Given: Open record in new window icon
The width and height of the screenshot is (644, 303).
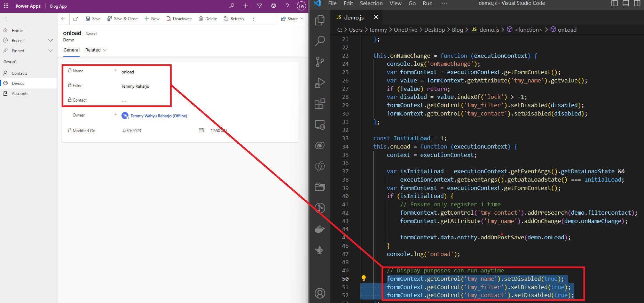Looking at the screenshot, I should pos(76,19).
